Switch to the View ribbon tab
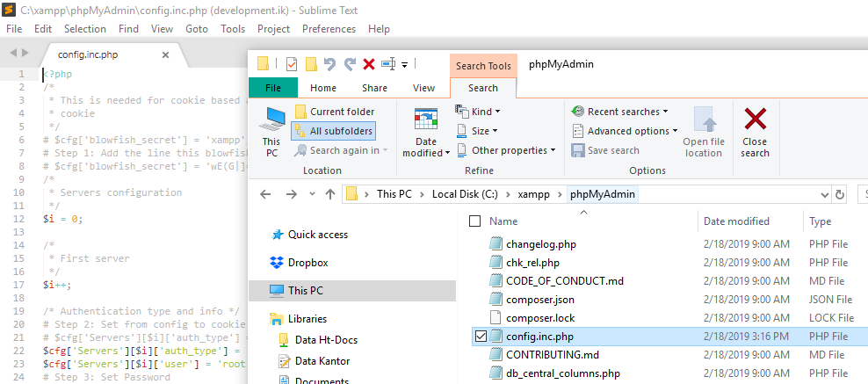The width and height of the screenshot is (868, 384). pos(423,88)
